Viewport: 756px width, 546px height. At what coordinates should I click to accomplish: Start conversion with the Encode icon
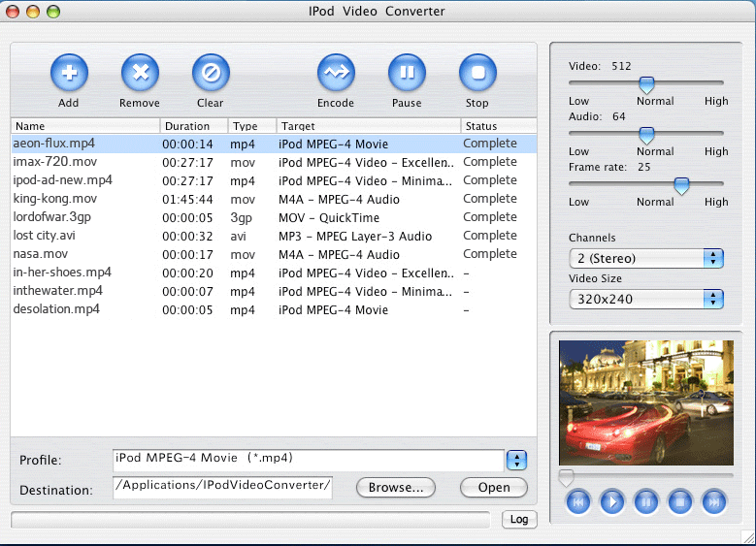[336, 73]
